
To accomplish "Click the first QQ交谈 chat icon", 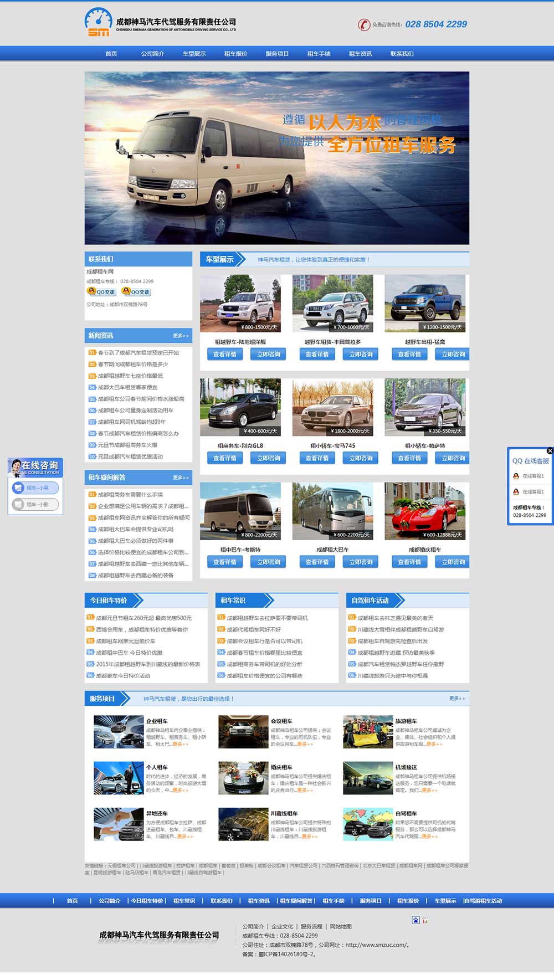I will point(101,291).
